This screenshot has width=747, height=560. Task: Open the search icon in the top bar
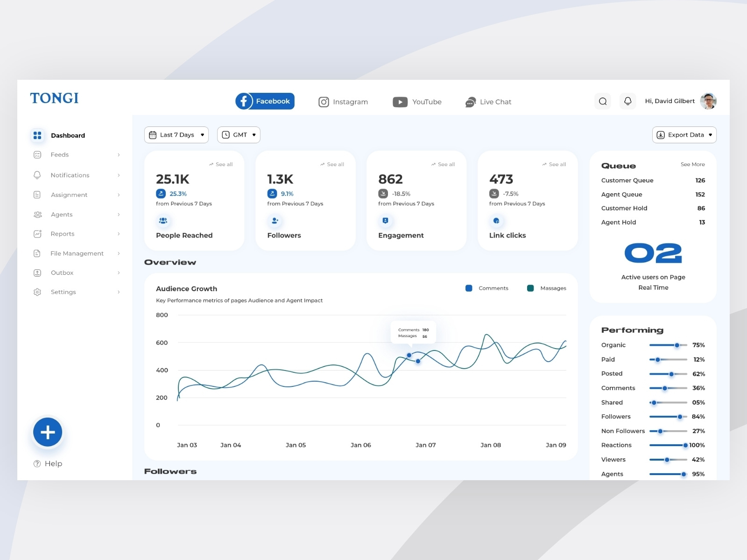point(602,101)
